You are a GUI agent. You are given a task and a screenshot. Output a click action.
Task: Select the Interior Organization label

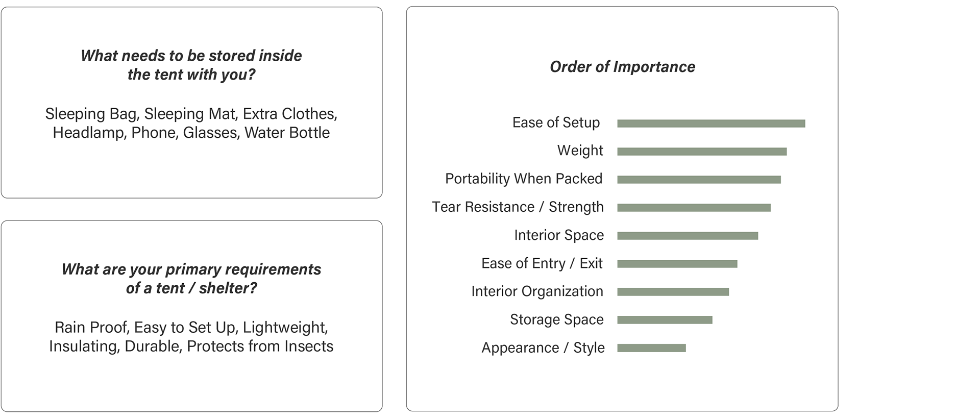pos(537,291)
